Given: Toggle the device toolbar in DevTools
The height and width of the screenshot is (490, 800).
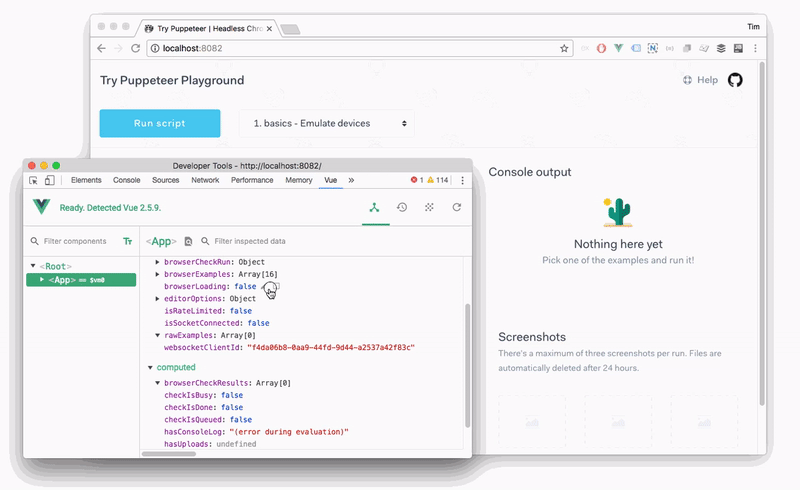Looking at the screenshot, I should (x=49, y=180).
